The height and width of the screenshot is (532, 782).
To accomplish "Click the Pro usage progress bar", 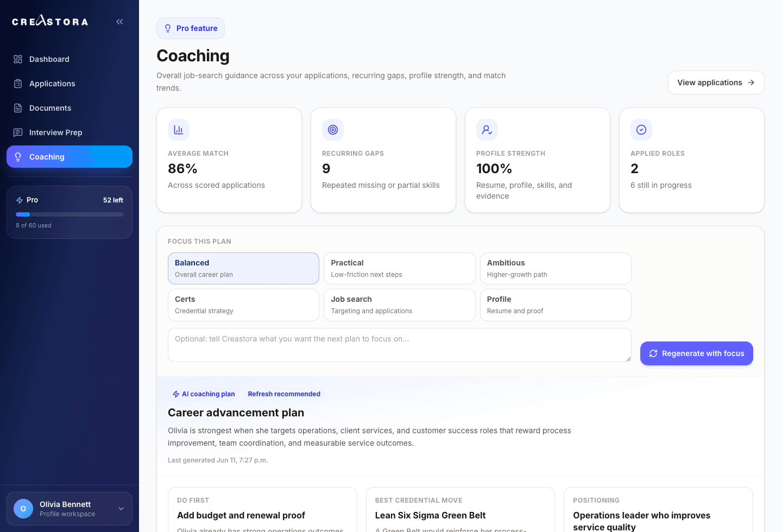I will pyautogui.click(x=70, y=214).
